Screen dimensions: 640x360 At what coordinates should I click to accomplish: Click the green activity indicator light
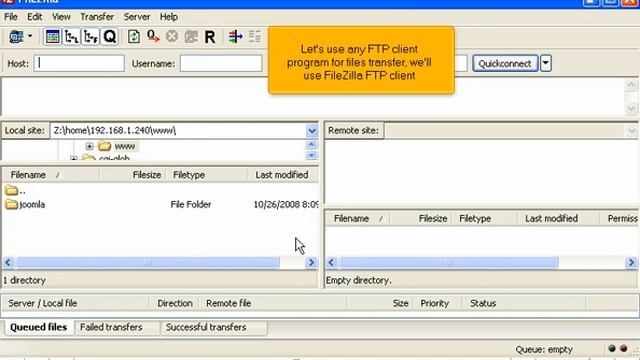pyautogui.click(x=611, y=349)
